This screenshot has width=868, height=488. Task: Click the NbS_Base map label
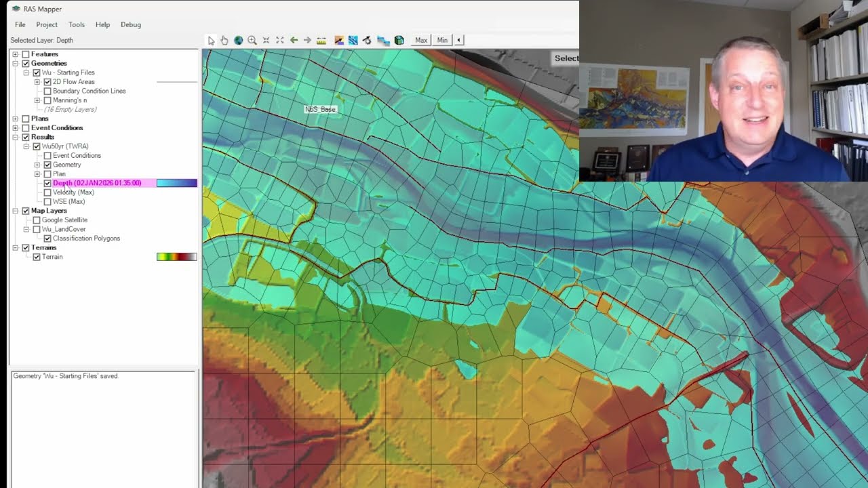point(320,109)
